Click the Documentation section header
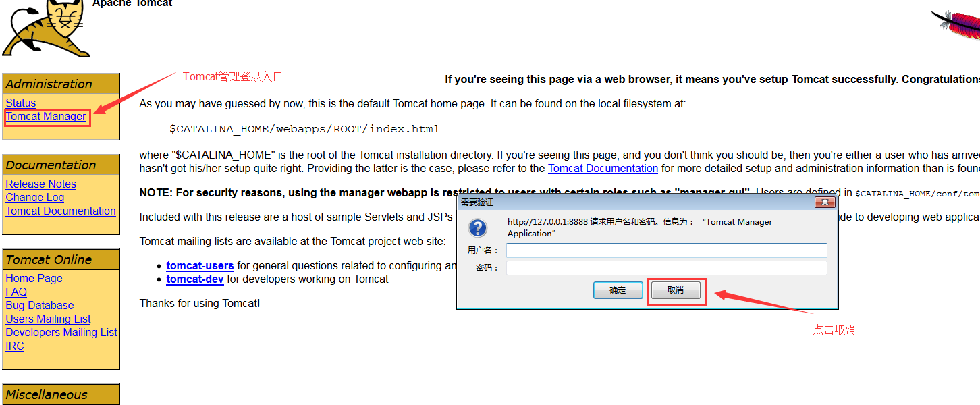980x405 pixels. click(61, 165)
